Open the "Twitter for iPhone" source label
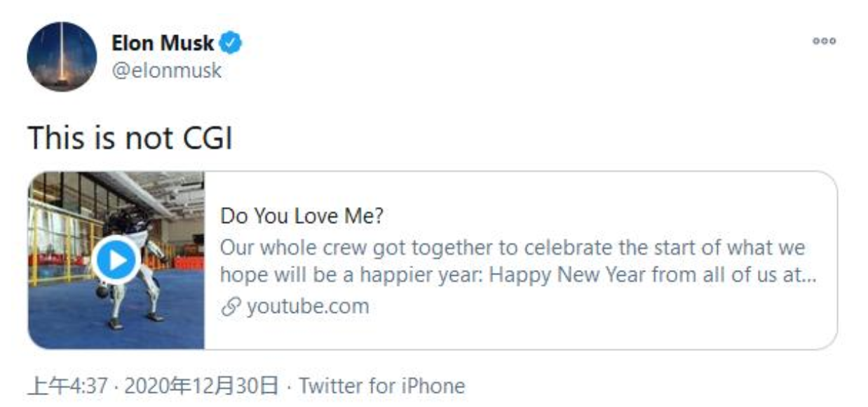 pyautogui.click(x=381, y=386)
